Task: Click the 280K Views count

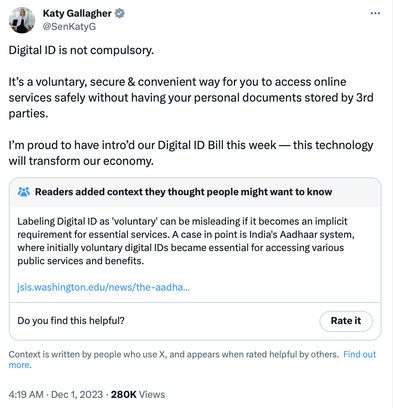Action: pos(138,394)
